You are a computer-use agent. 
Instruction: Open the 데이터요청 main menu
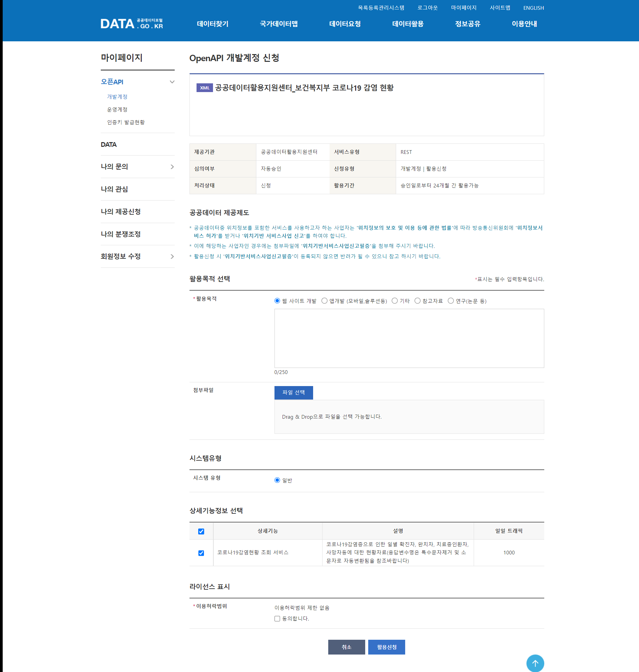pyautogui.click(x=345, y=24)
